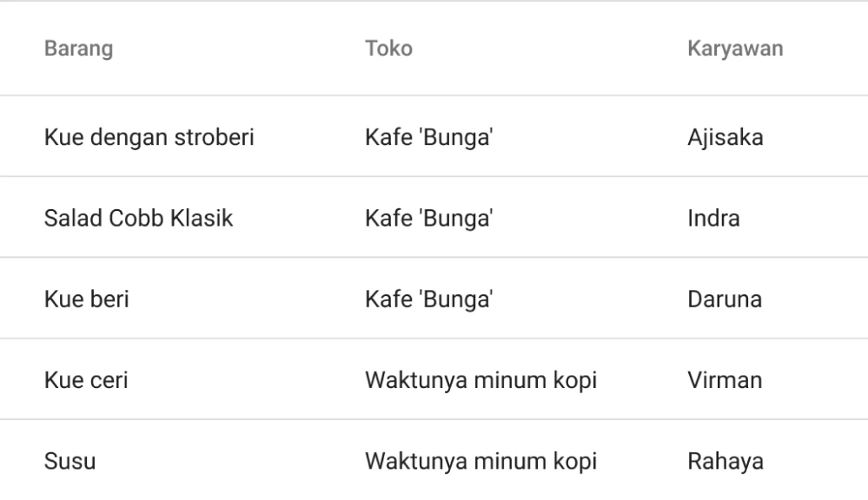
Task: Click 'Waktunya minum kopi' in Kue ceri row
Action: pyautogui.click(x=480, y=380)
